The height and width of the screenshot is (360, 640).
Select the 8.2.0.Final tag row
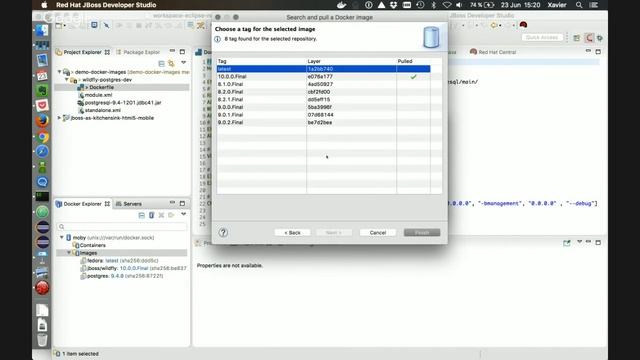323,92
